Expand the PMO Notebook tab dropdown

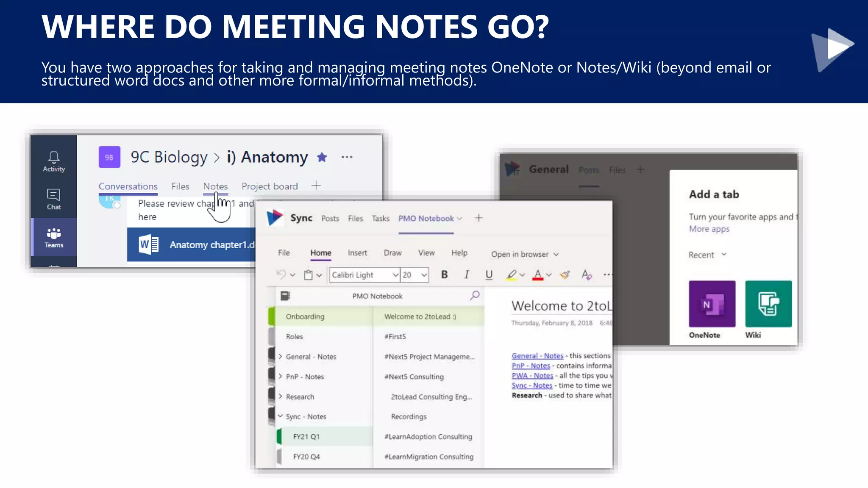tap(459, 219)
